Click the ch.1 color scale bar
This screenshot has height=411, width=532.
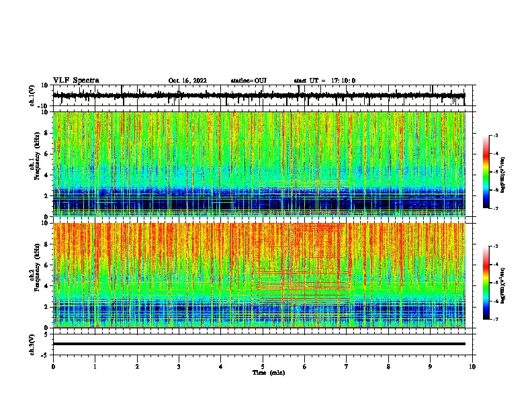[486, 172]
